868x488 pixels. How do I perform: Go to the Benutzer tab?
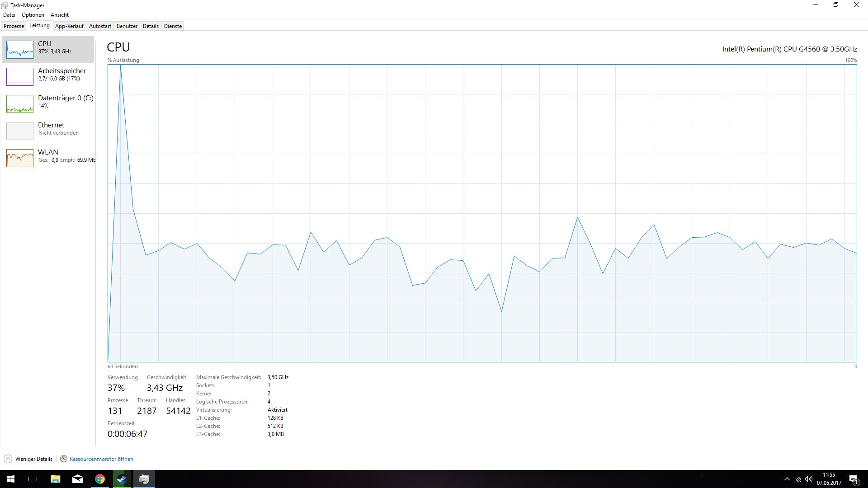pos(127,26)
